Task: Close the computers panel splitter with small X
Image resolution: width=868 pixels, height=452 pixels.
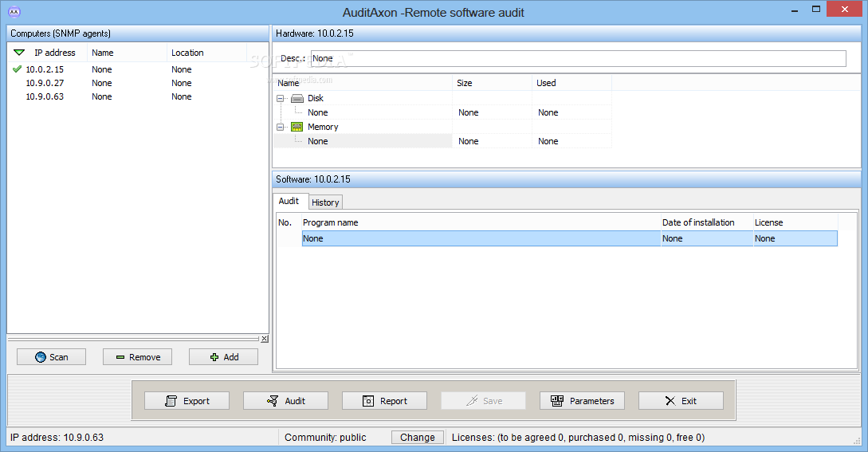Action: click(x=265, y=339)
